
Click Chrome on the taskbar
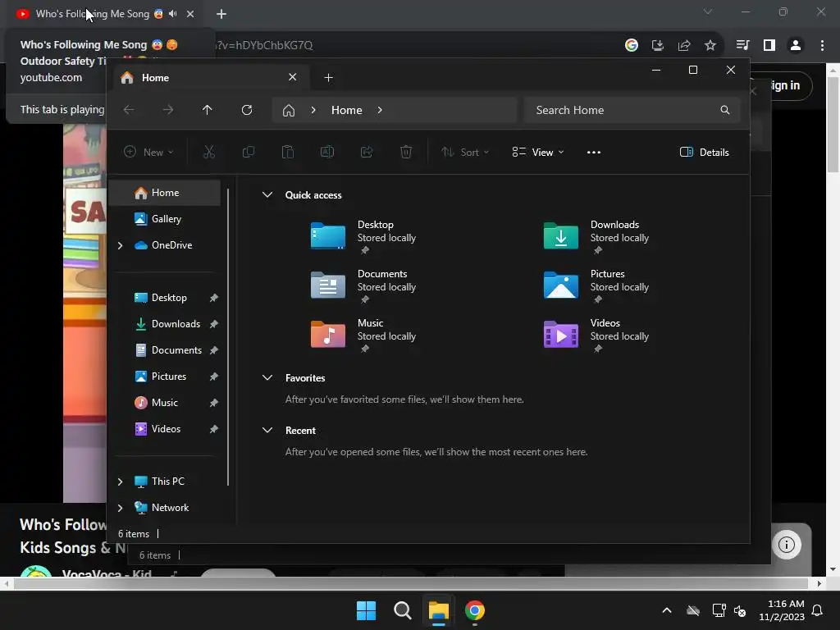pos(475,610)
